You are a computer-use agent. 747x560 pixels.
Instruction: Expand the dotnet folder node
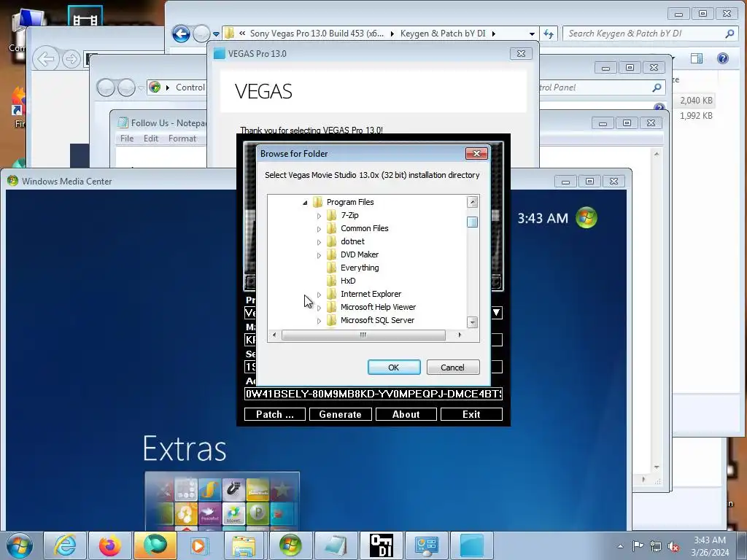319,242
